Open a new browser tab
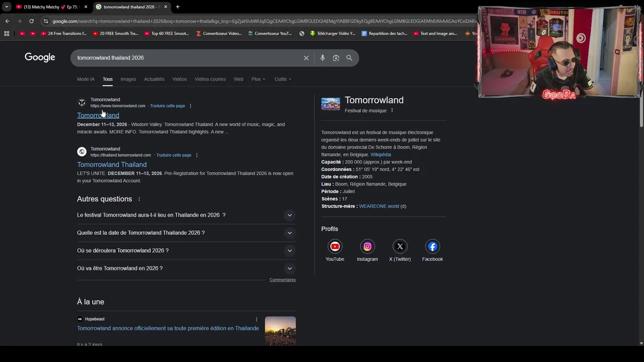The width and height of the screenshot is (644, 362). pyautogui.click(x=178, y=7)
